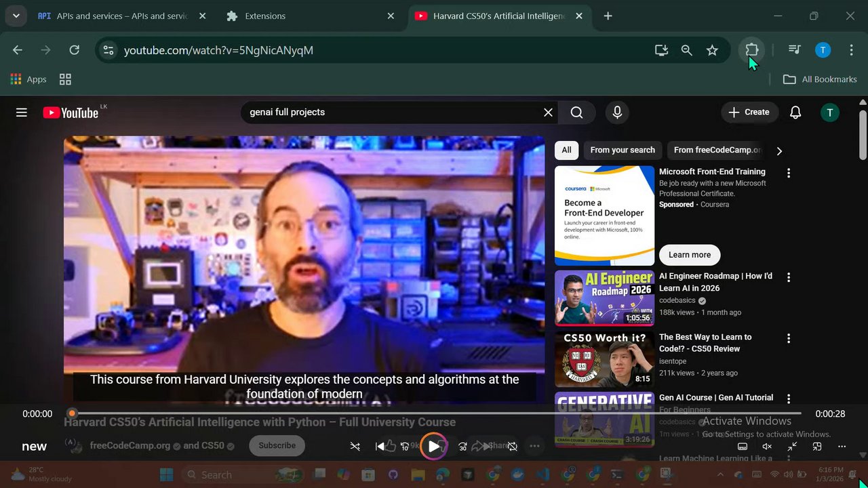The image size is (868, 488).
Task: Open the Apps shortcut in bookmarks bar
Action: pyautogui.click(x=28, y=79)
